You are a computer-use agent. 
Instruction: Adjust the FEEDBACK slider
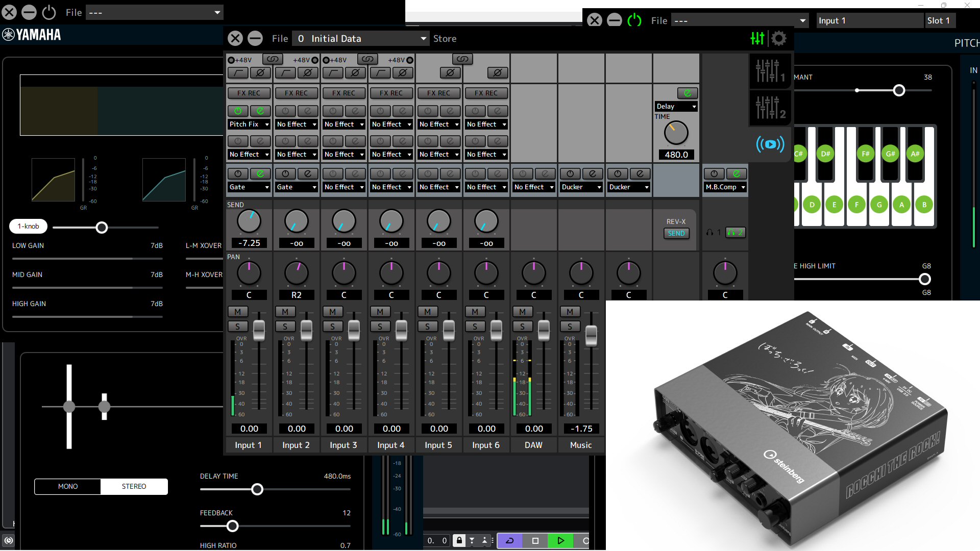233,526
